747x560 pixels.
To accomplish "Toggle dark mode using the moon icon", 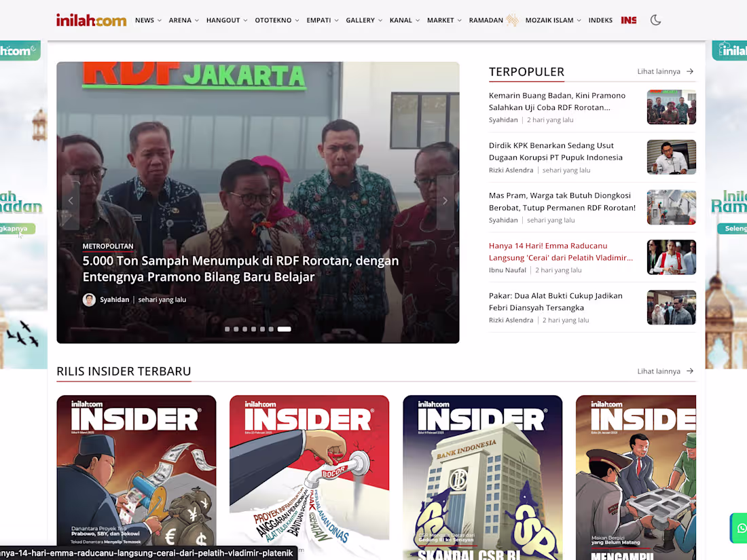I will click(x=655, y=20).
